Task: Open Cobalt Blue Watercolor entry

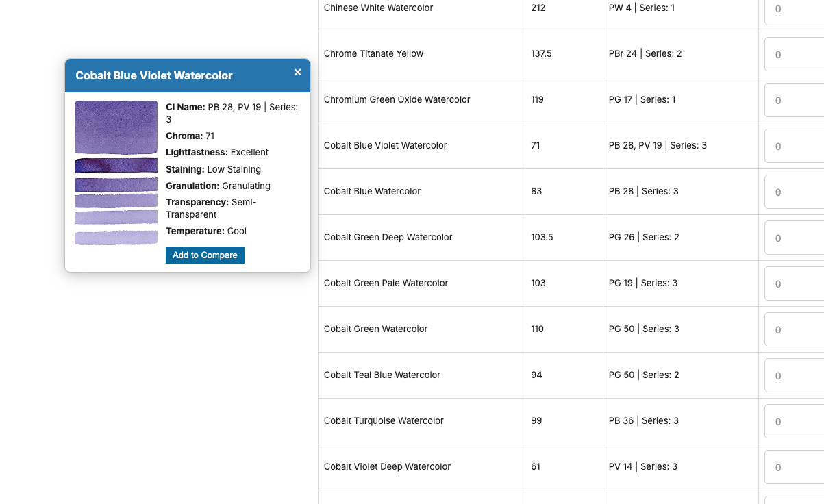Action: (x=372, y=192)
